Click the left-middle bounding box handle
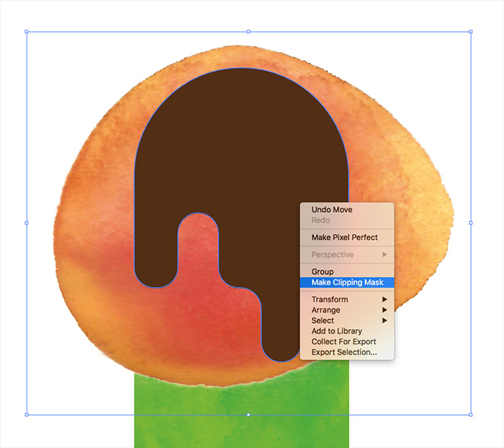The image size is (504, 448). pos(27,223)
